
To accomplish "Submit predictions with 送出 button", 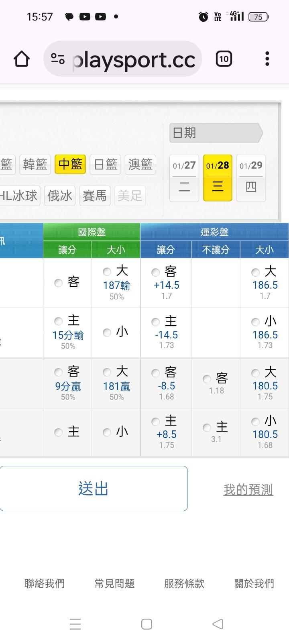I will (x=94, y=489).
